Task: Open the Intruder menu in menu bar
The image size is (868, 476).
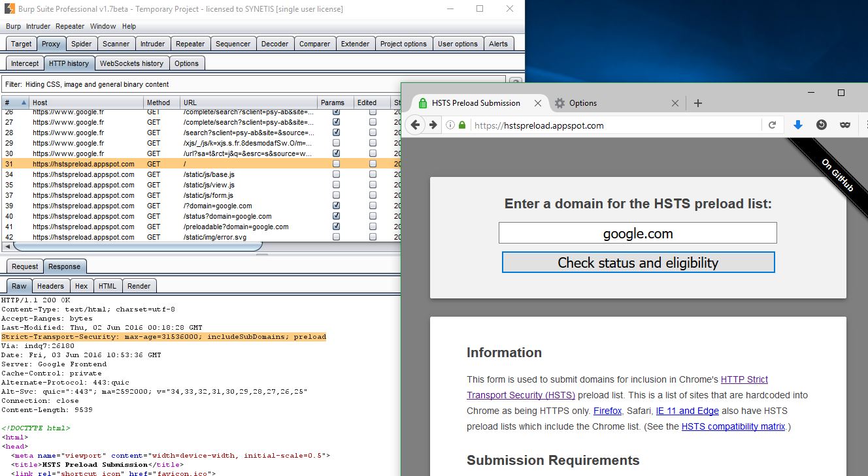Action: click(38, 26)
